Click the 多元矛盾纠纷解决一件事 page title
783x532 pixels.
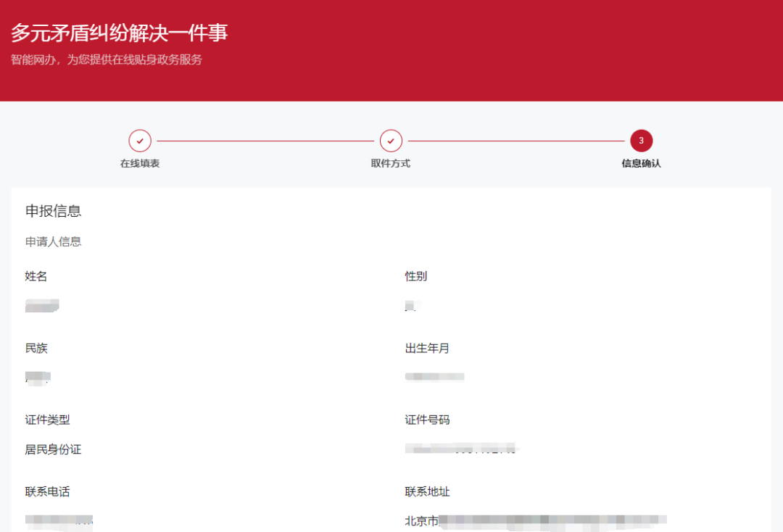pyautogui.click(x=120, y=33)
